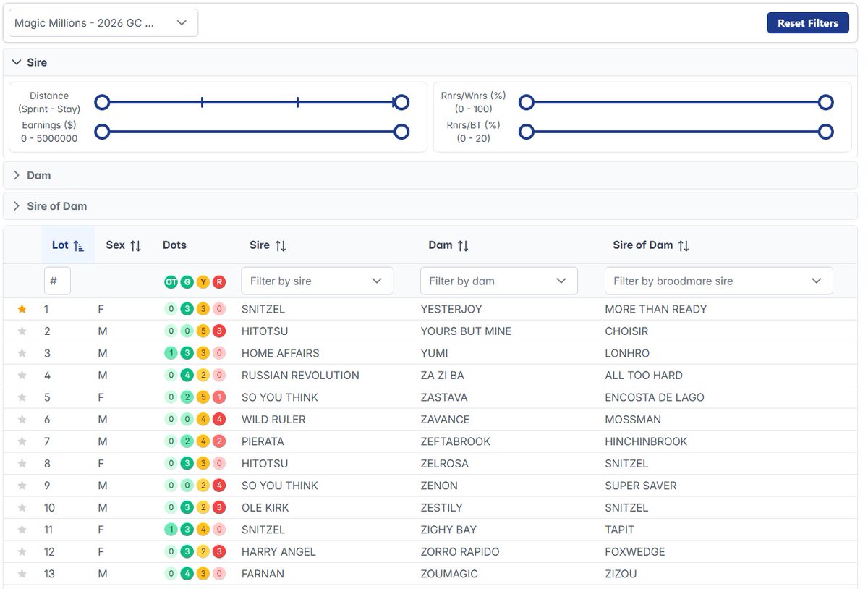
Task: Select dam ZORRO RAPIDO cell
Action: [460, 552]
